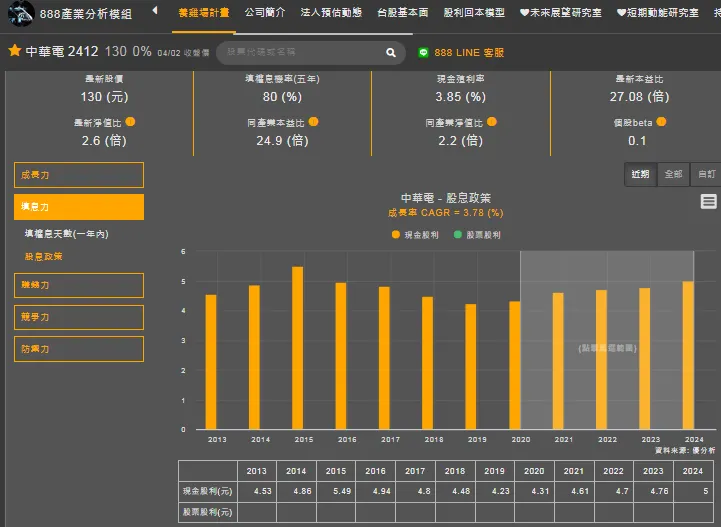Collapse the sidebar with the left arrow

[155, 10]
